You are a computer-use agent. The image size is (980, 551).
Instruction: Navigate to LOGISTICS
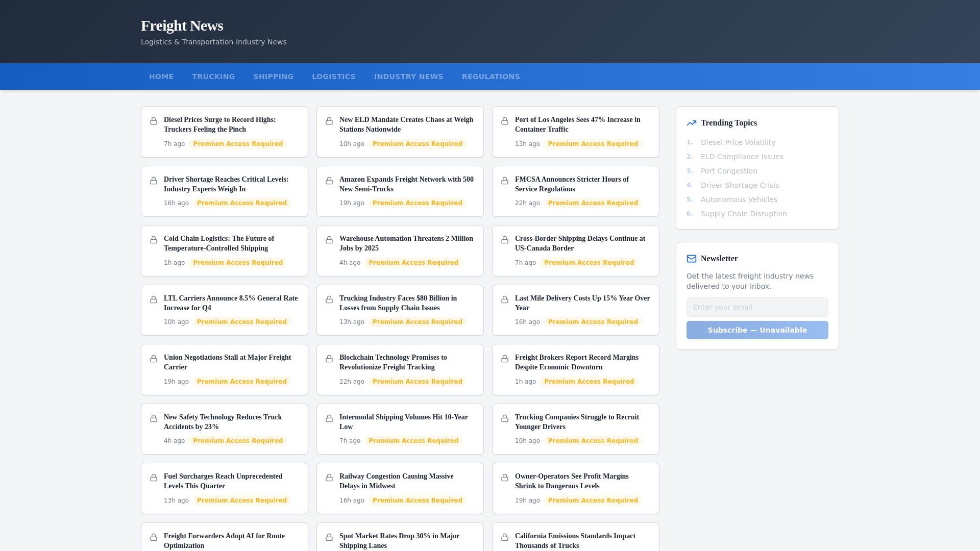334,77
